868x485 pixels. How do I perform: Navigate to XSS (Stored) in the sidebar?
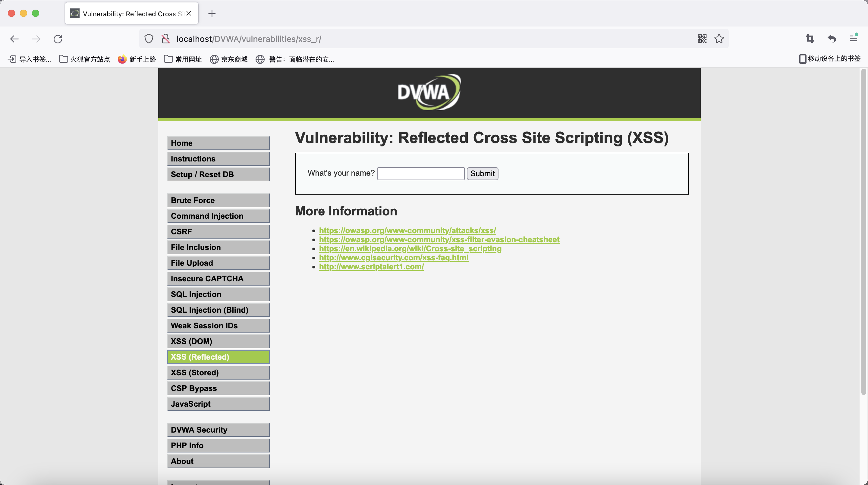pyautogui.click(x=218, y=373)
